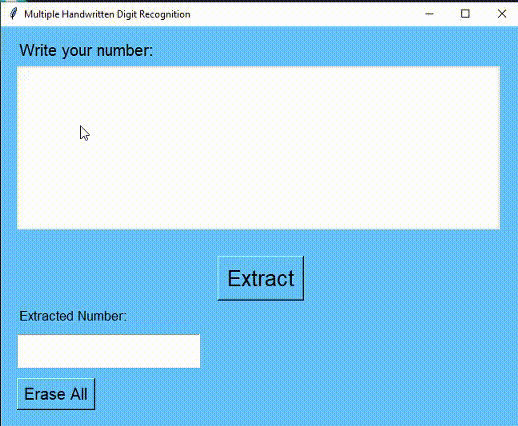518x426 pixels.
Task: Click the handwriting canvas below 'Write your number:'
Action: point(258,148)
